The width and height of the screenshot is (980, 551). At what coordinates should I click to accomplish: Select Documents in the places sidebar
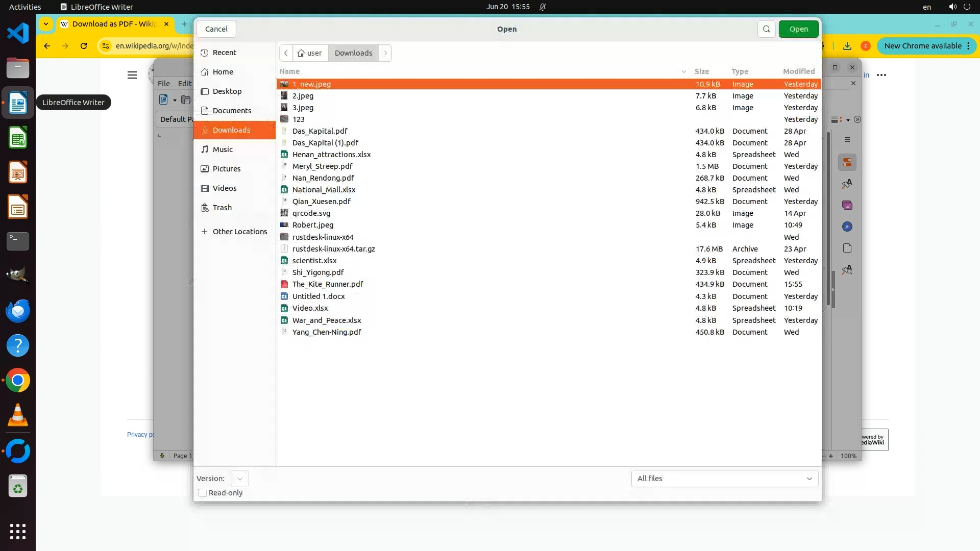pyautogui.click(x=232, y=111)
